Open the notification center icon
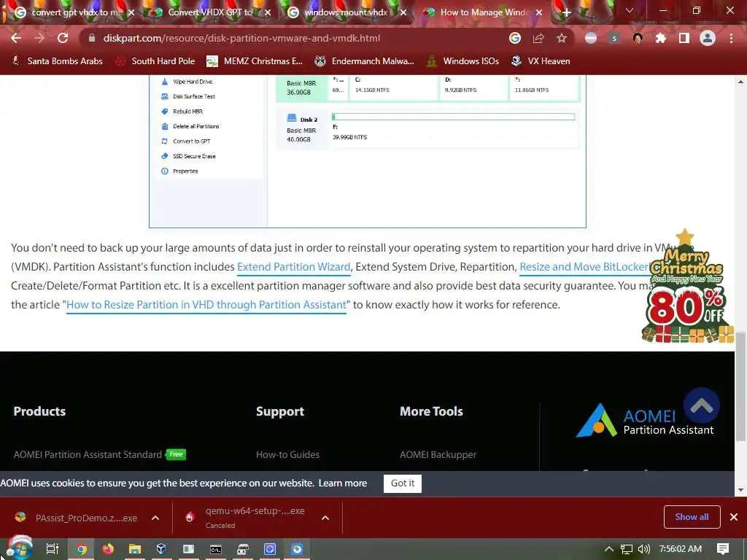Viewport: 747px width, 560px height. [723, 549]
